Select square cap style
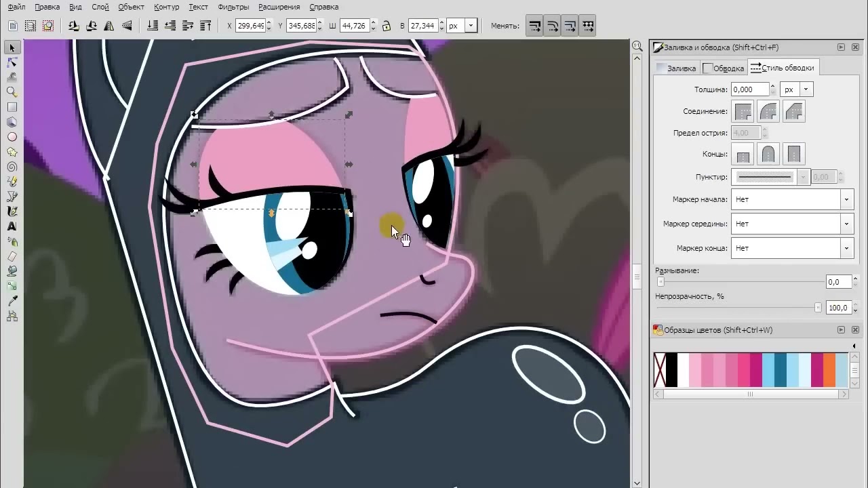 coord(793,154)
